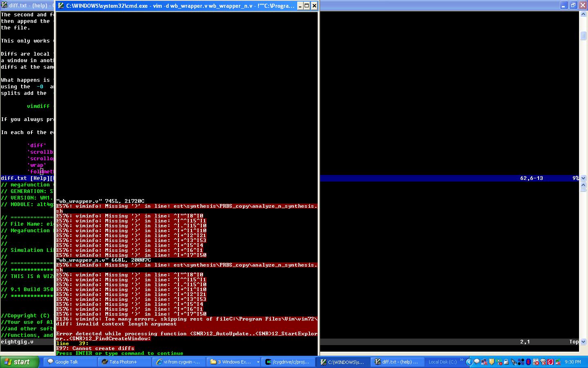Click the 'E136: viminfo: Too many errors' line
The width and height of the screenshot is (588, 368).
[x=187, y=319]
